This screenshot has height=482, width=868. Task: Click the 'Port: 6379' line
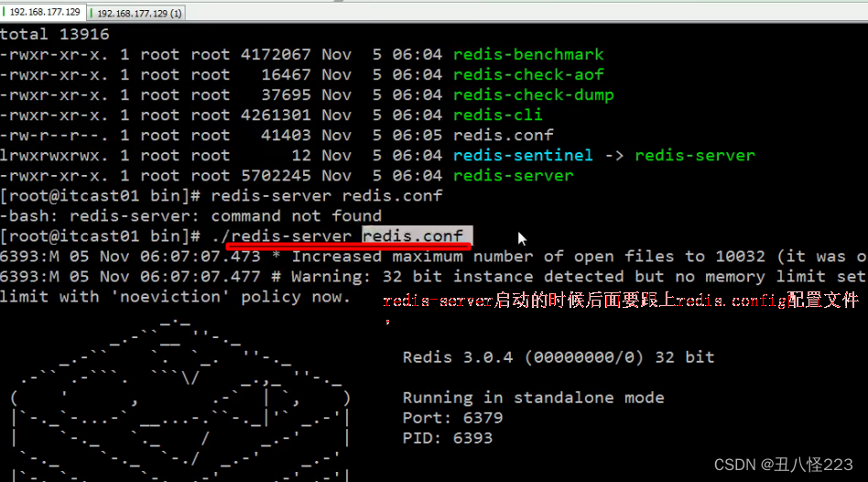coord(452,418)
